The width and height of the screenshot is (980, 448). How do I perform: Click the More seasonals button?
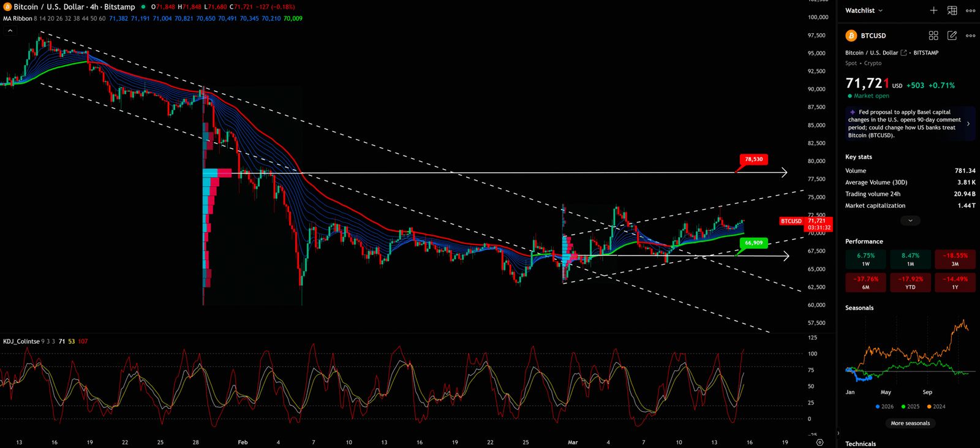[x=910, y=423]
